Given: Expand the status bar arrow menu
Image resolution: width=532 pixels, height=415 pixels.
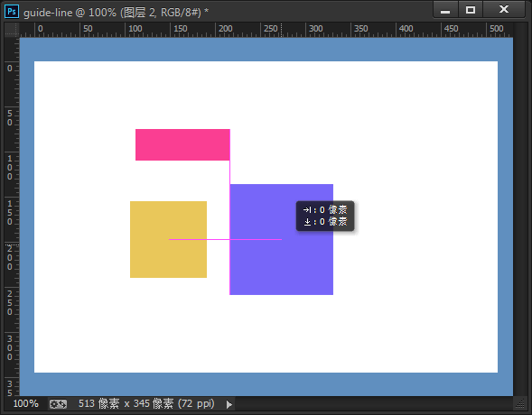Looking at the screenshot, I should 229,404.
